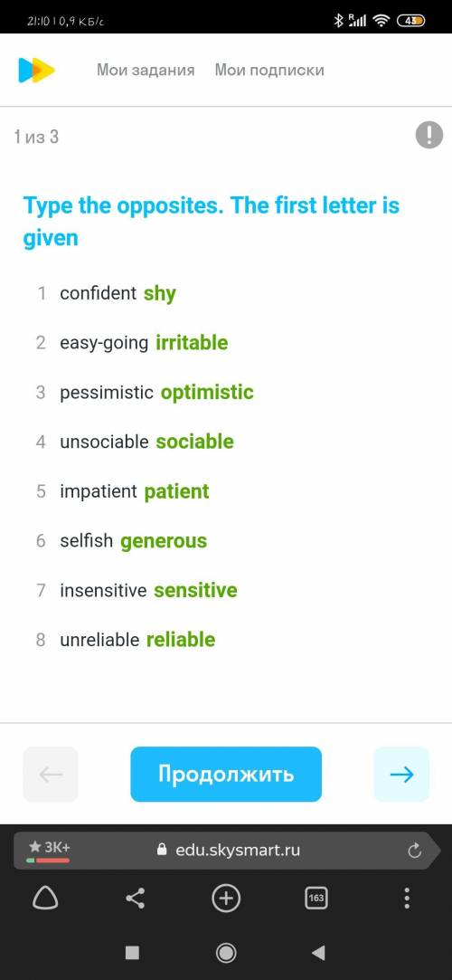Screen dimensions: 452x980
Task: Add new tab with plus icon
Action: (x=226, y=899)
